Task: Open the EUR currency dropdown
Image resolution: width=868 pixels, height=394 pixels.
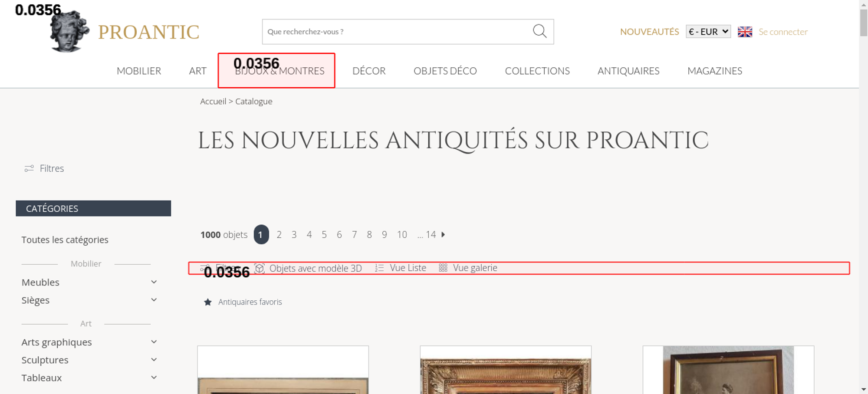Action: click(708, 32)
